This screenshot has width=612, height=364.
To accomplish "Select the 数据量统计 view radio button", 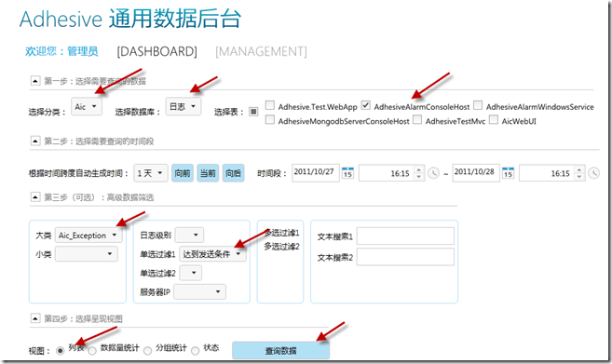I will tap(92, 351).
